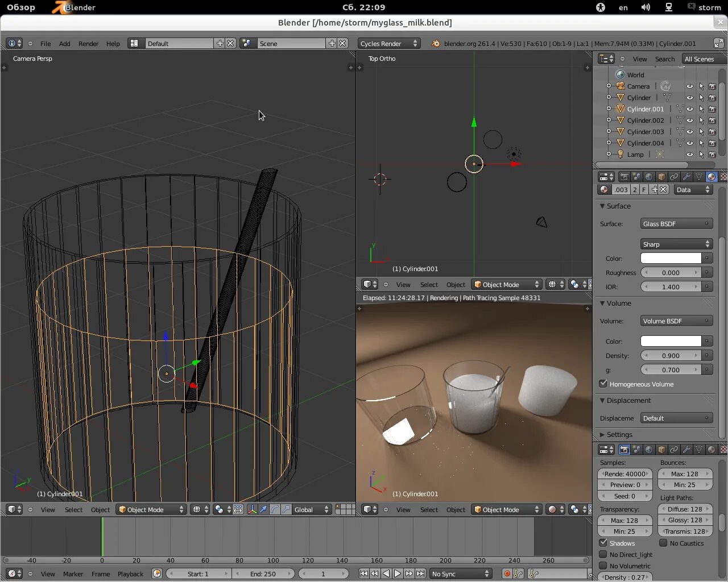The width and height of the screenshot is (728, 582).
Task: Open the Material properties tab icon
Action: (711, 177)
